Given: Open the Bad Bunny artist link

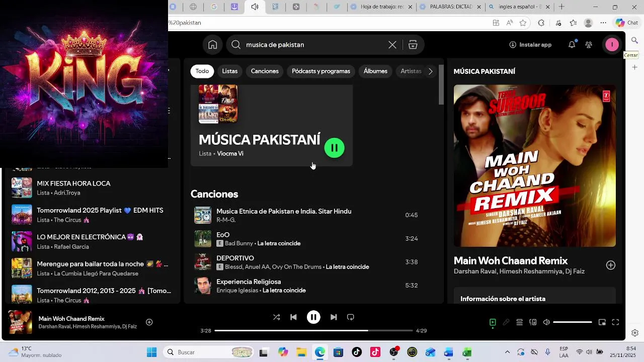Looking at the screenshot, I should [x=238, y=243].
